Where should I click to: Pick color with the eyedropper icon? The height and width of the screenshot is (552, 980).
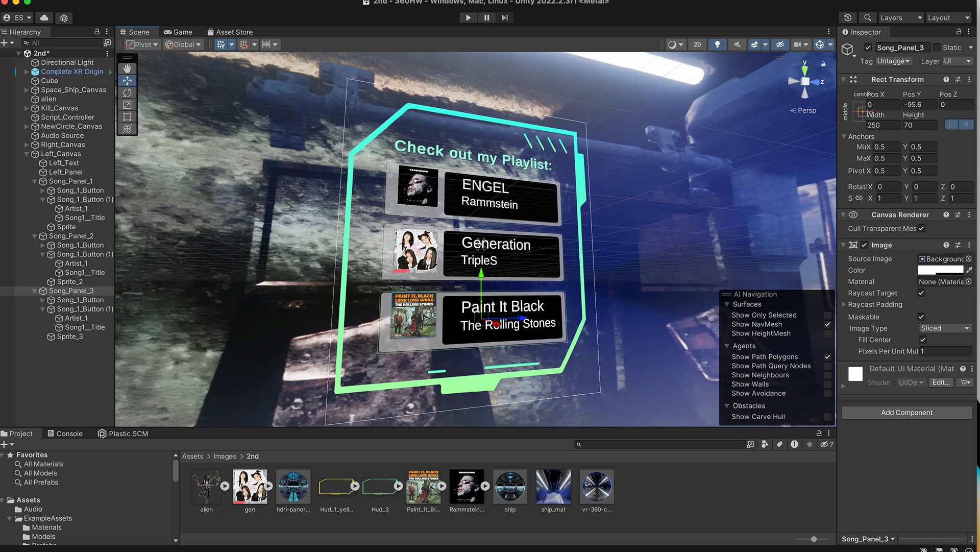coord(969,270)
